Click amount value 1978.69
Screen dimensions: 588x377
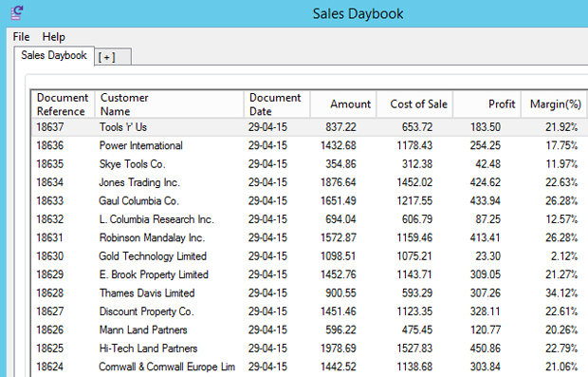[x=339, y=349]
